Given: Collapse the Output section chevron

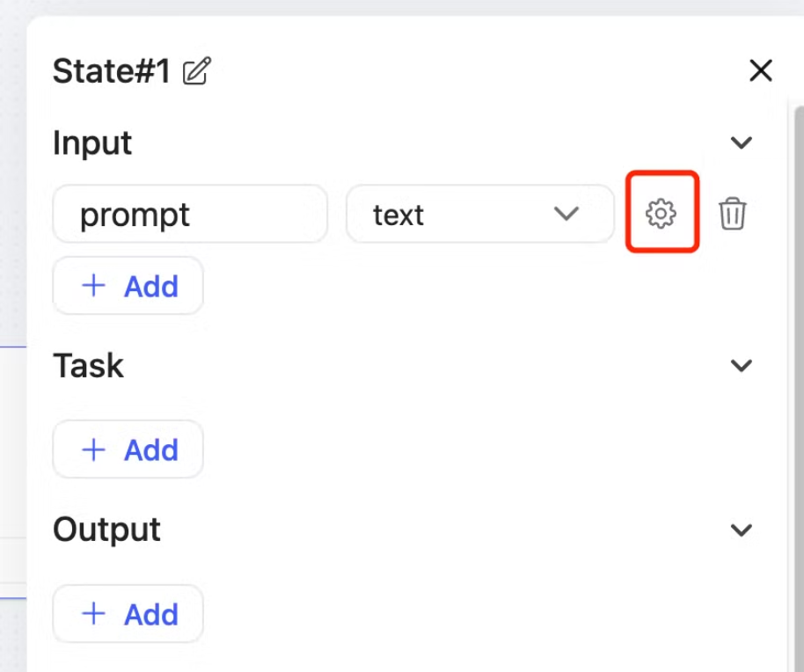Looking at the screenshot, I should (x=742, y=530).
